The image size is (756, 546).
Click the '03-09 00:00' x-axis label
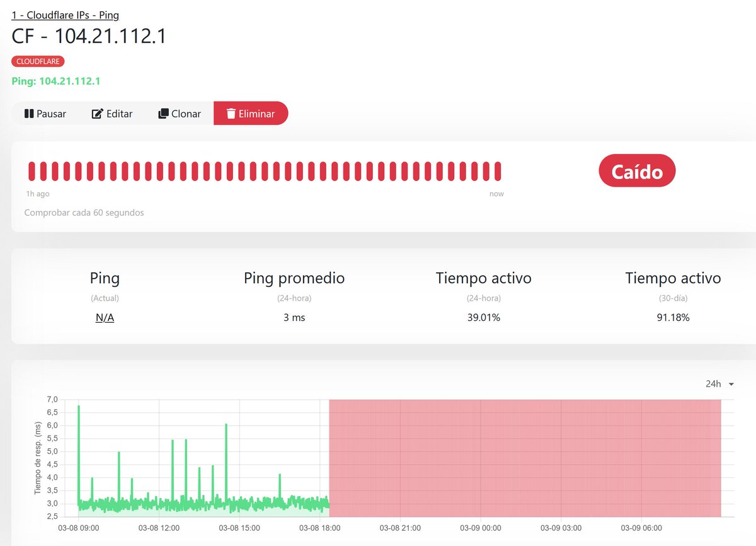point(480,528)
